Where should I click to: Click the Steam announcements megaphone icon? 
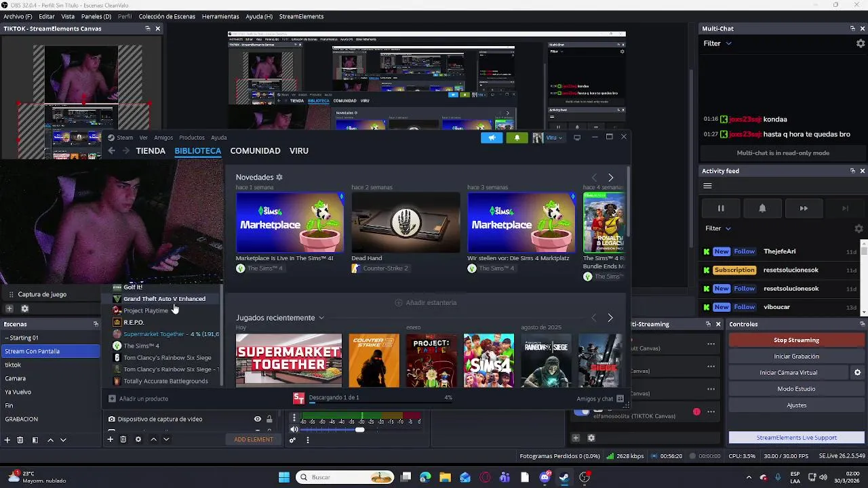(492, 138)
